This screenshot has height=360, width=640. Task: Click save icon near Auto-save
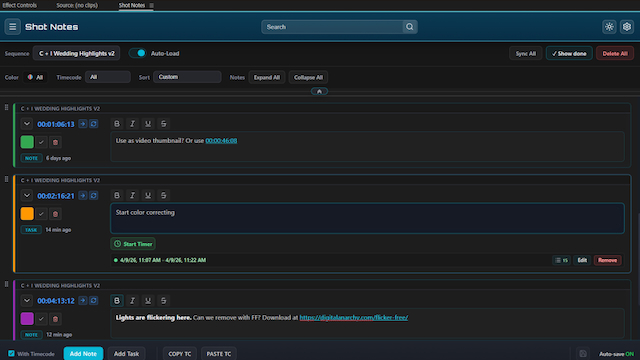(583, 353)
